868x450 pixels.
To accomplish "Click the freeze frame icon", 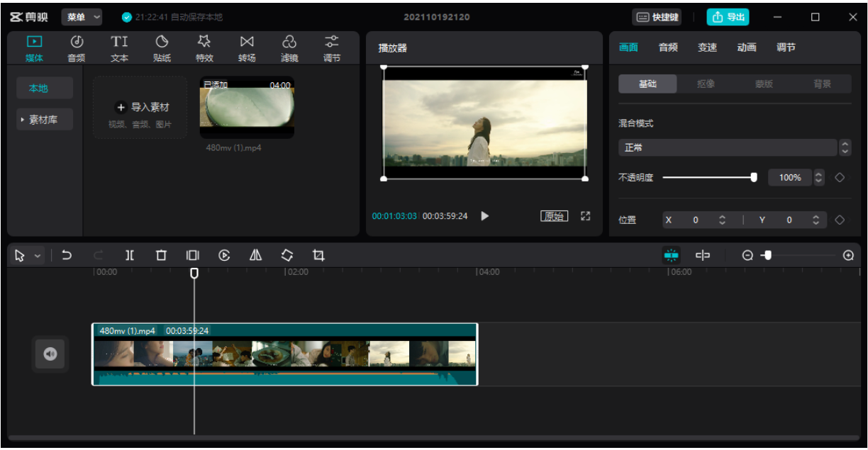I will point(193,256).
